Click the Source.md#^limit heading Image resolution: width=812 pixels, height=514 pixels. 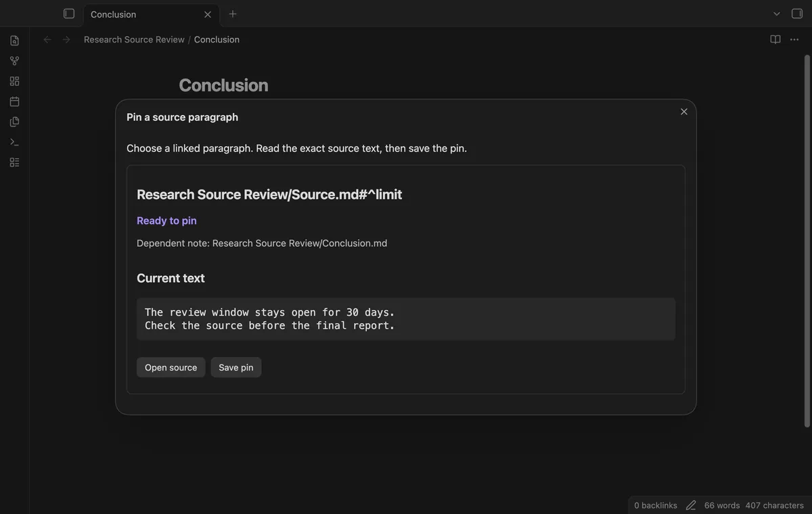pyautogui.click(x=269, y=195)
